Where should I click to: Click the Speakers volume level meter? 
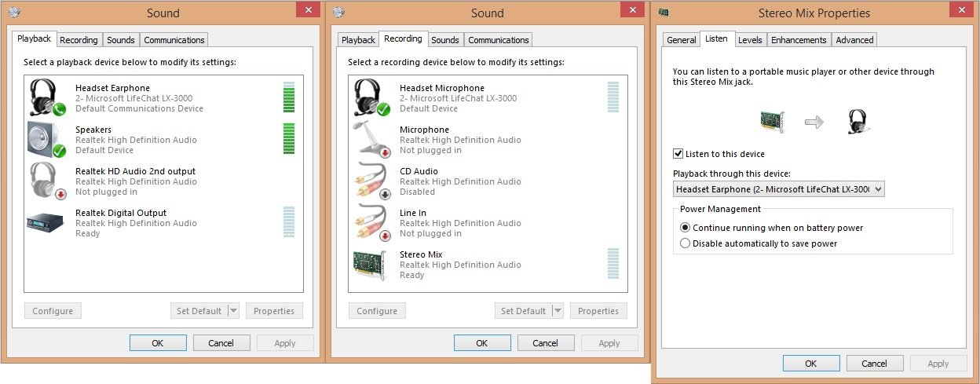(x=288, y=139)
